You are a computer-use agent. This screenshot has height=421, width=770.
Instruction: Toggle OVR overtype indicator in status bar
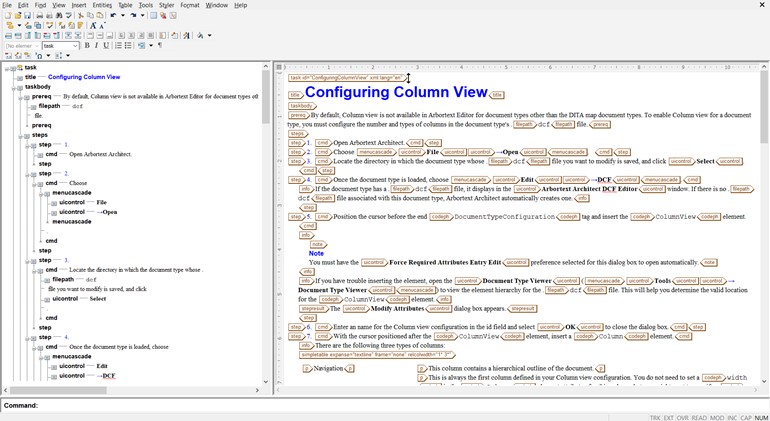tap(683, 418)
